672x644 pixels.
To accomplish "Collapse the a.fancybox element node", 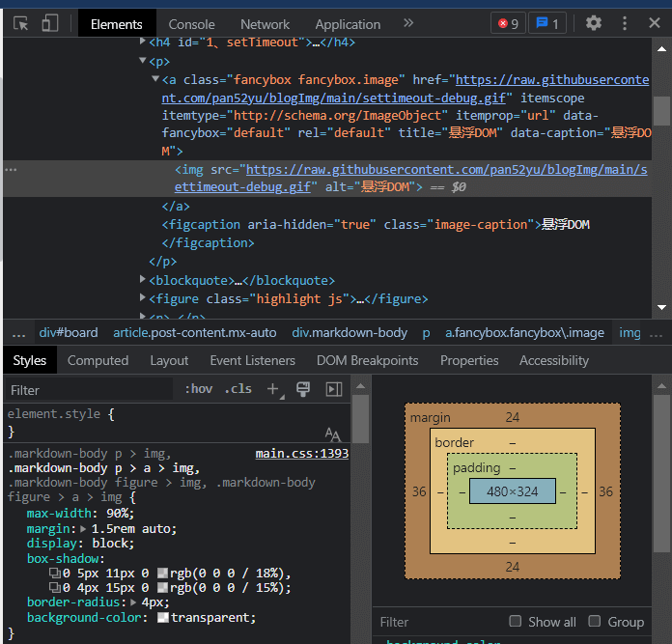I will pyautogui.click(x=155, y=78).
